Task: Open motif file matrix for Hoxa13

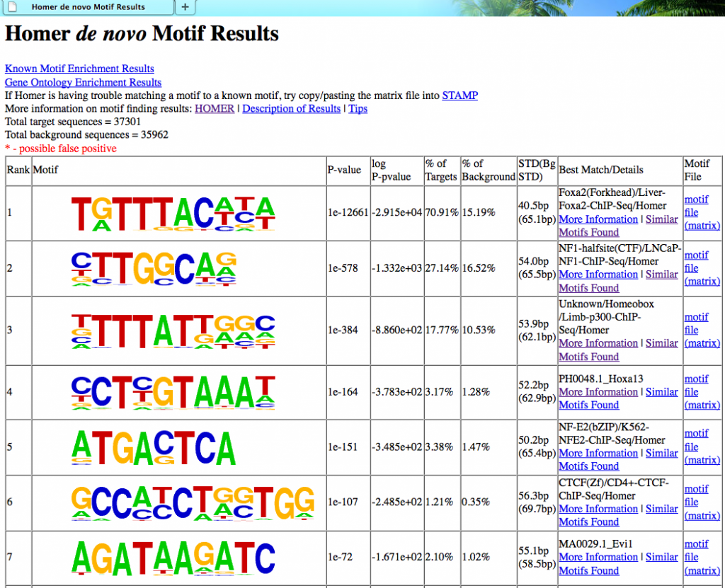Action: (x=700, y=392)
